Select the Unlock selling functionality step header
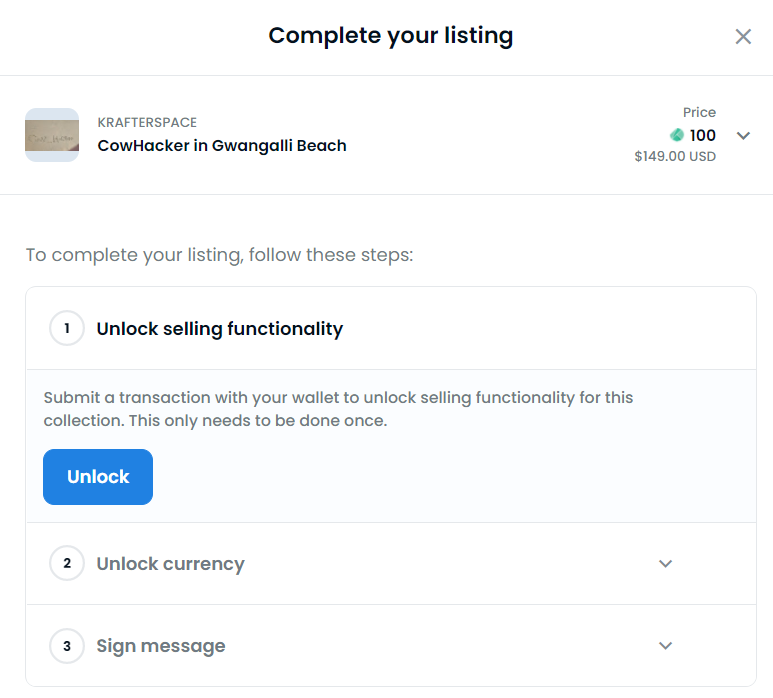The image size is (773, 698). (x=219, y=328)
